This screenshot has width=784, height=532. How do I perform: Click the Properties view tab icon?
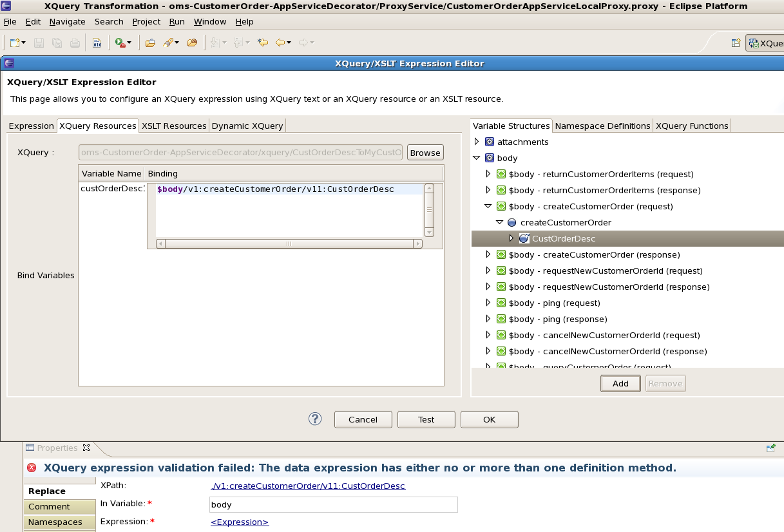(30, 448)
